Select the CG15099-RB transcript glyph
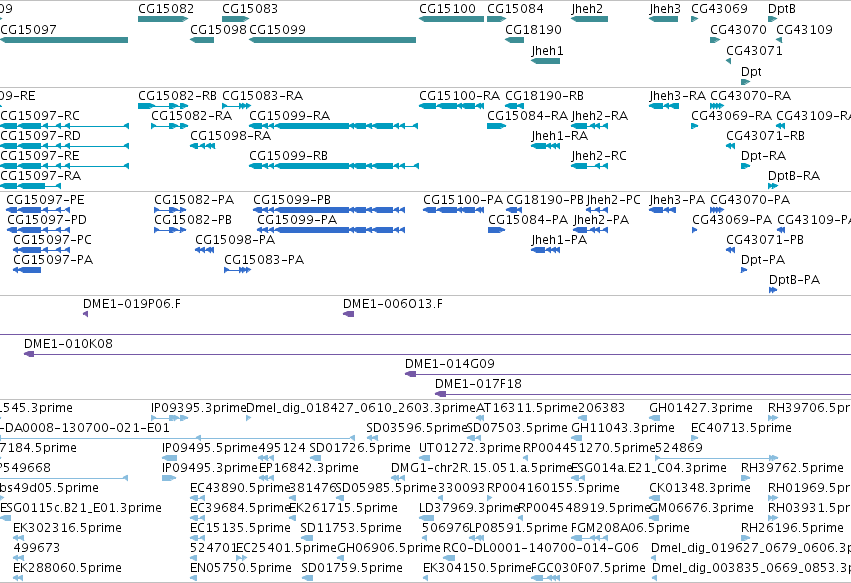The width and height of the screenshot is (851, 583). 333,166
